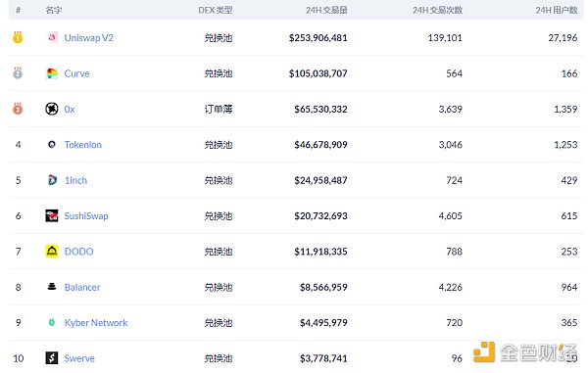Open the Tokenlon link
The width and height of the screenshot is (588, 373).
point(83,145)
